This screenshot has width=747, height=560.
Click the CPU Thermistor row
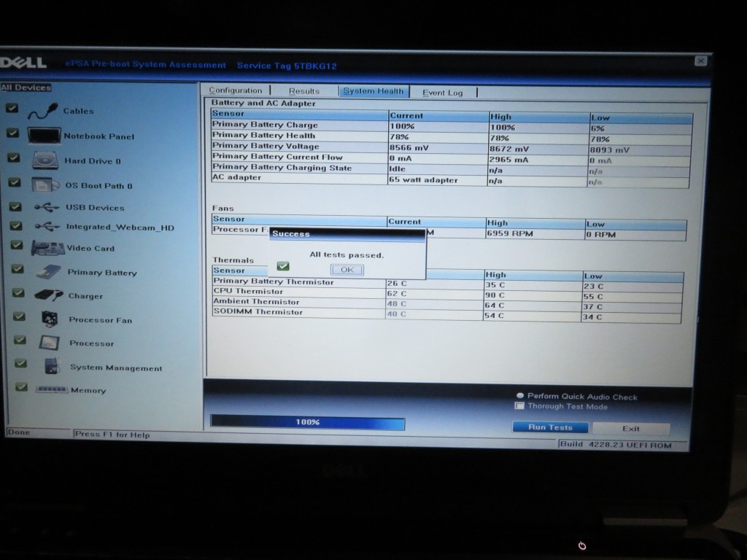(447, 293)
